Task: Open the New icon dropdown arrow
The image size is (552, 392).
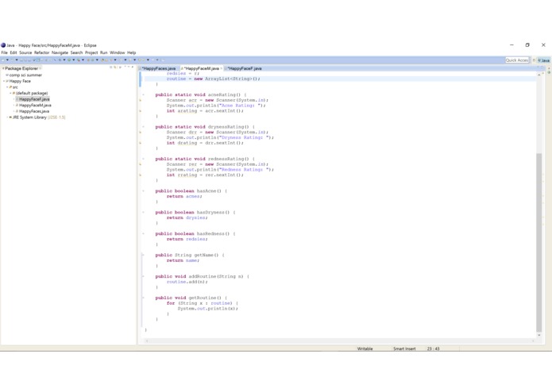Action: coord(7,60)
